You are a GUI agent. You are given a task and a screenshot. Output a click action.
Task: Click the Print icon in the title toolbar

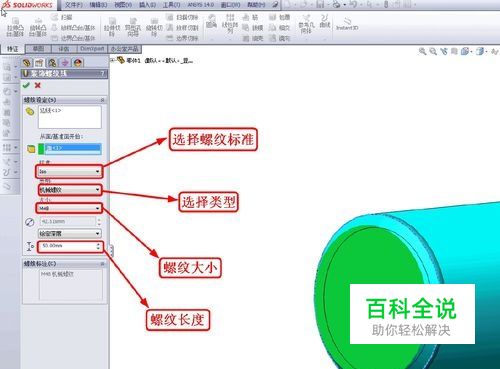point(337,5)
